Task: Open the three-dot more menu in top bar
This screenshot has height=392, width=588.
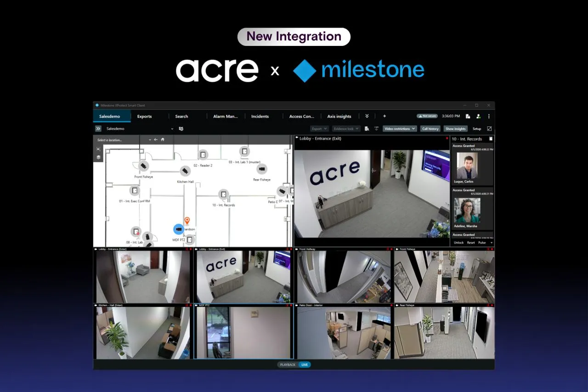Action: click(489, 116)
